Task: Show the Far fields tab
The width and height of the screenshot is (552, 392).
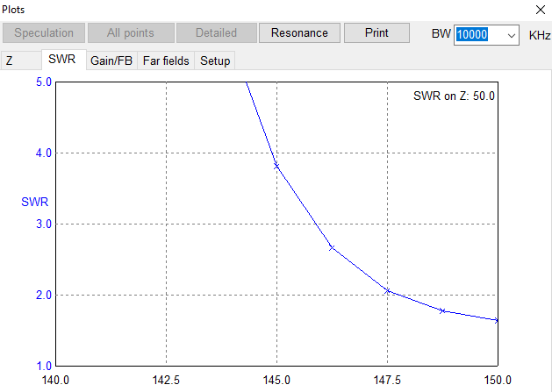Action: coord(166,61)
